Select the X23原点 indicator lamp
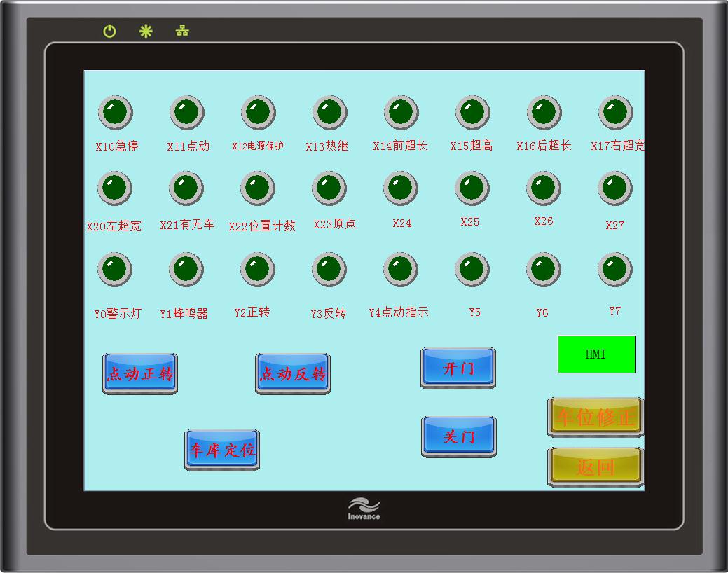This screenshot has height=573, width=728. point(329,188)
